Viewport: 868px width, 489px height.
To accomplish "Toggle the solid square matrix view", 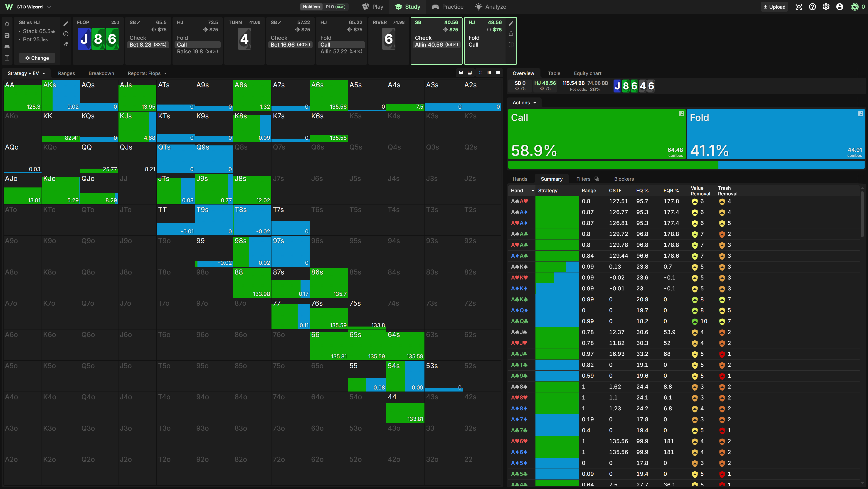I will [498, 73].
